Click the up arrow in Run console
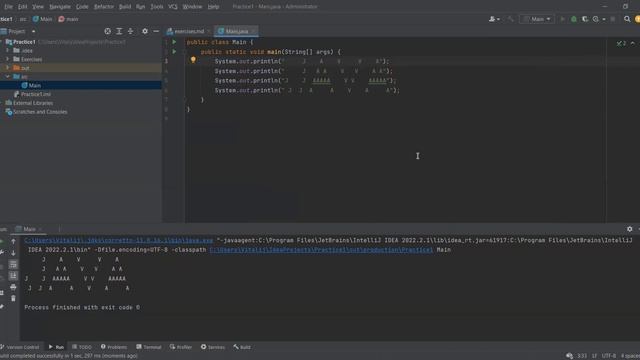This screenshot has height=360, width=640. [x=13, y=242]
